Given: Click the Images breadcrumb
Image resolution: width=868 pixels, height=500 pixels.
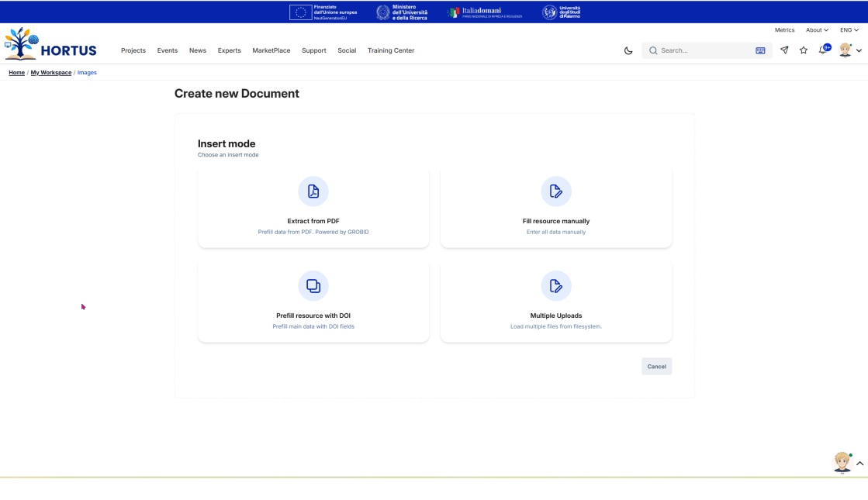Looking at the screenshot, I should click(x=87, y=72).
